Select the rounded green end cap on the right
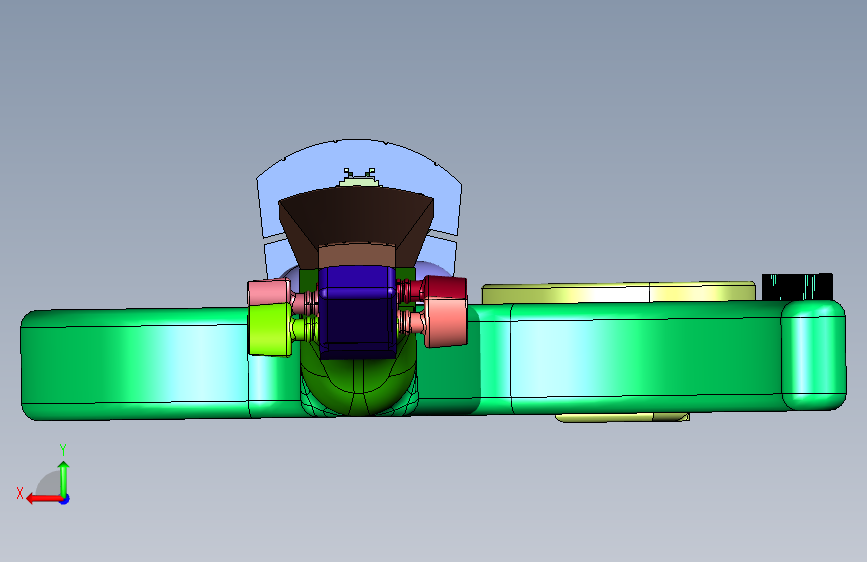The height and width of the screenshot is (562, 867). pos(813,355)
